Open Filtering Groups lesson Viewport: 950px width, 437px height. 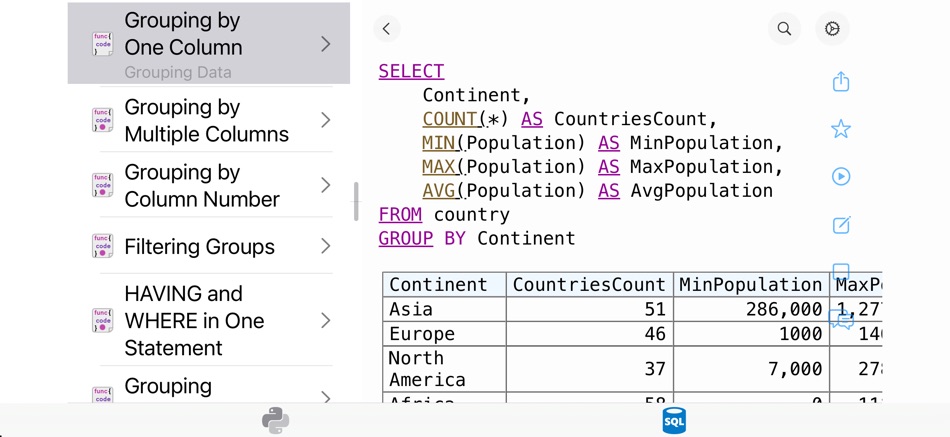pos(208,246)
